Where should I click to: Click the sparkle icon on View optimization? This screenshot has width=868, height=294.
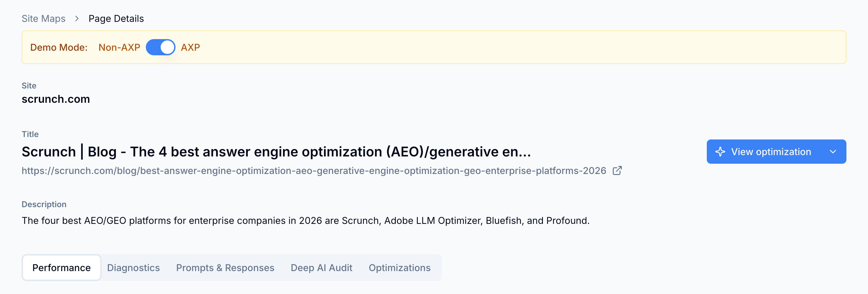click(x=720, y=152)
